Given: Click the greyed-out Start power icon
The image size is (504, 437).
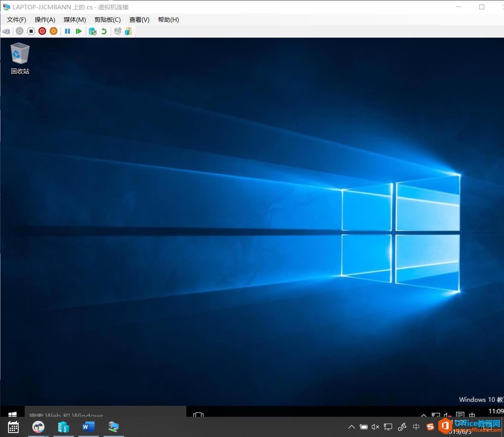Looking at the screenshot, I should point(19,31).
